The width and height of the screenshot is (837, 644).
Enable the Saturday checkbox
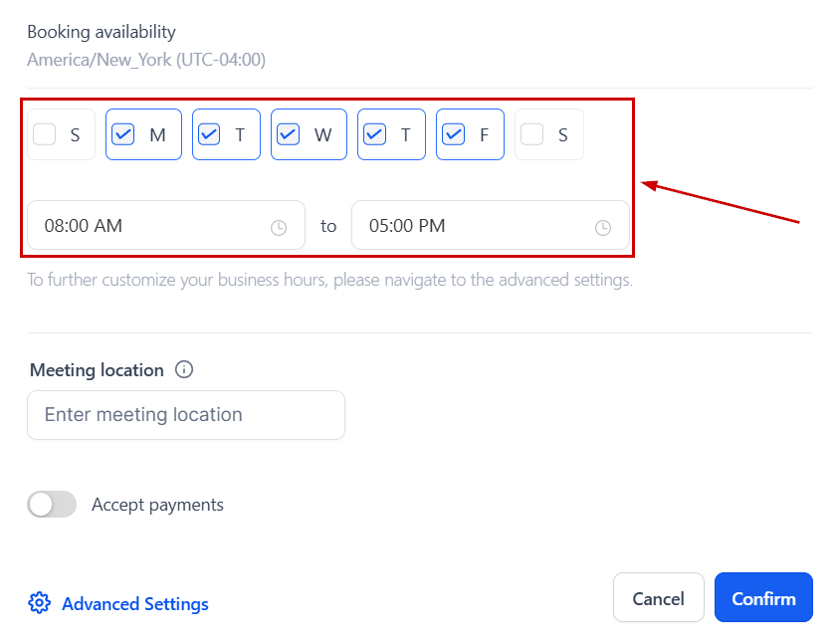(x=532, y=134)
